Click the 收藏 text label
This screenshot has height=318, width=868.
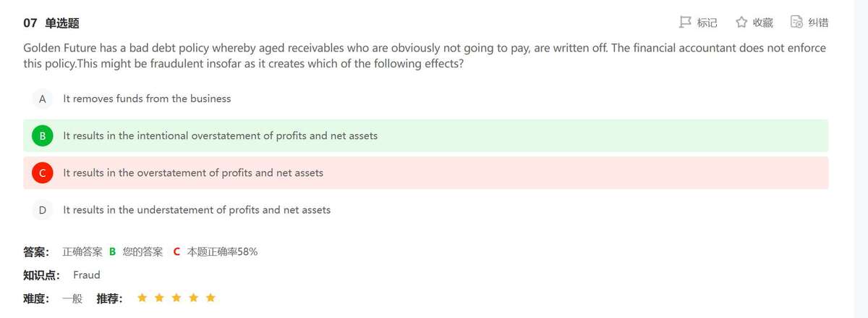(x=763, y=22)
